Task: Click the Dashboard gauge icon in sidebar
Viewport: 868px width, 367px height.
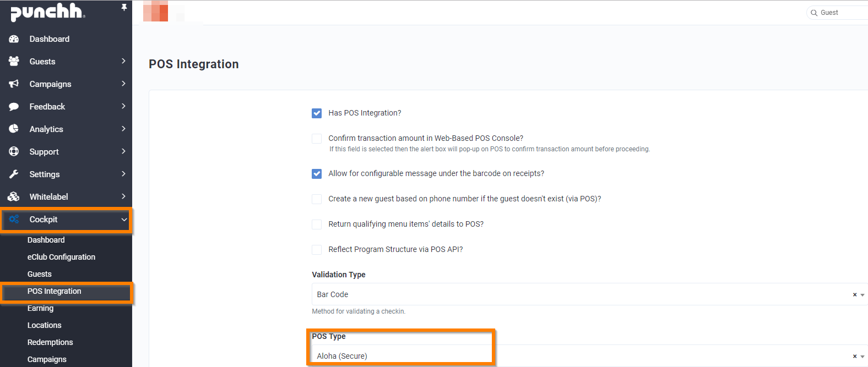Action: tap(14, 39)
